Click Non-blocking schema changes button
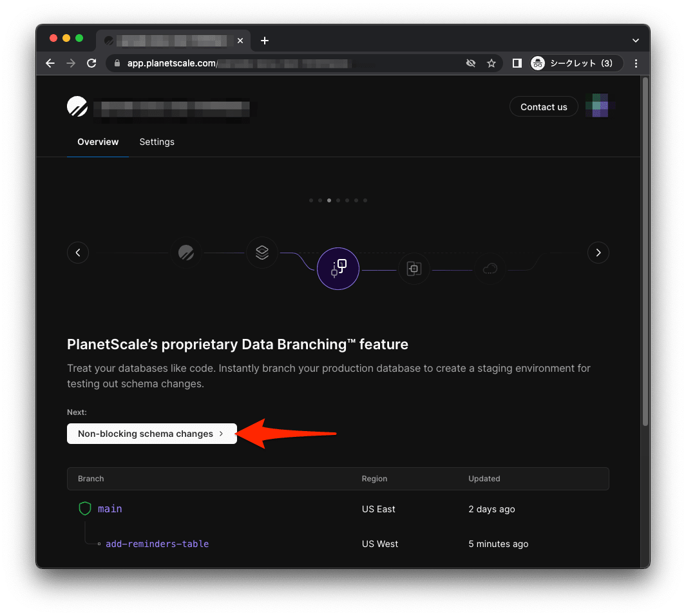Image resolution: width=686 pixels, height=616 pixels. tap(152, 434)
